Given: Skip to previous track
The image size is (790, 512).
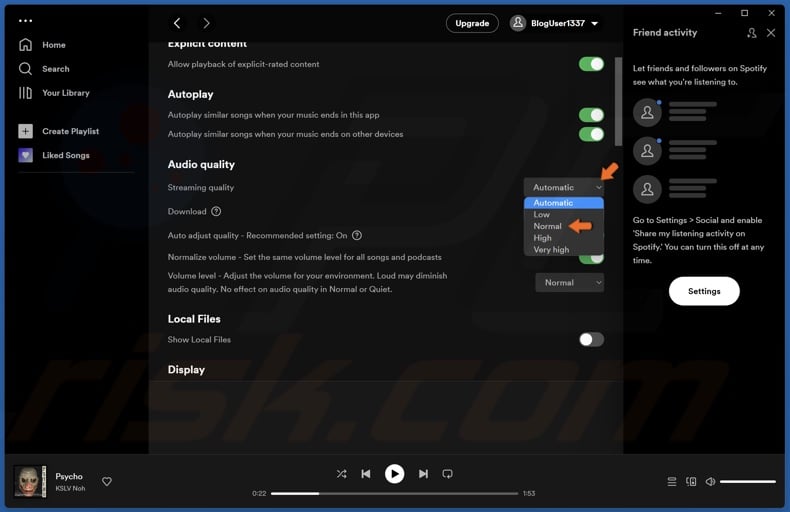Looking at the screenshot, I should click(366, 474).
